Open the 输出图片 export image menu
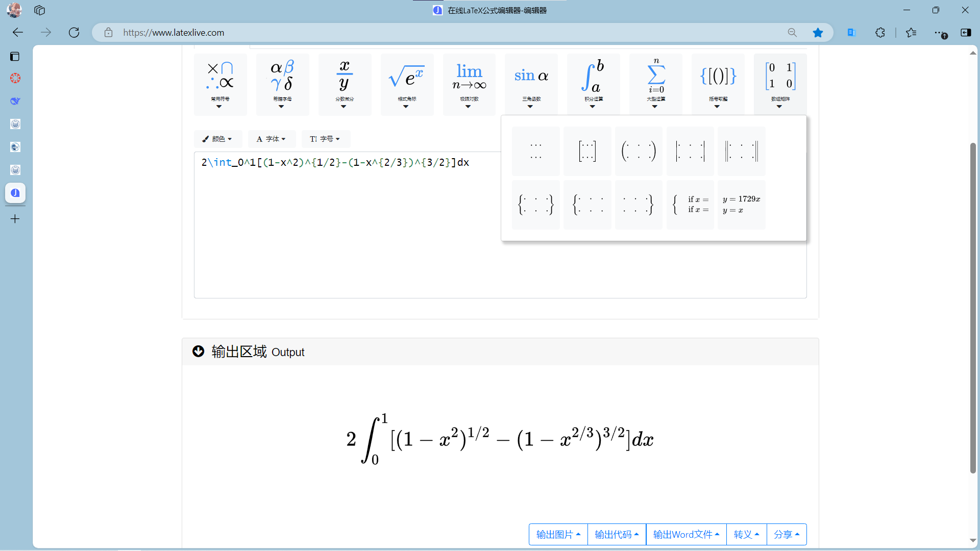This screenshot has height=551, width=980. click(558, 534)
